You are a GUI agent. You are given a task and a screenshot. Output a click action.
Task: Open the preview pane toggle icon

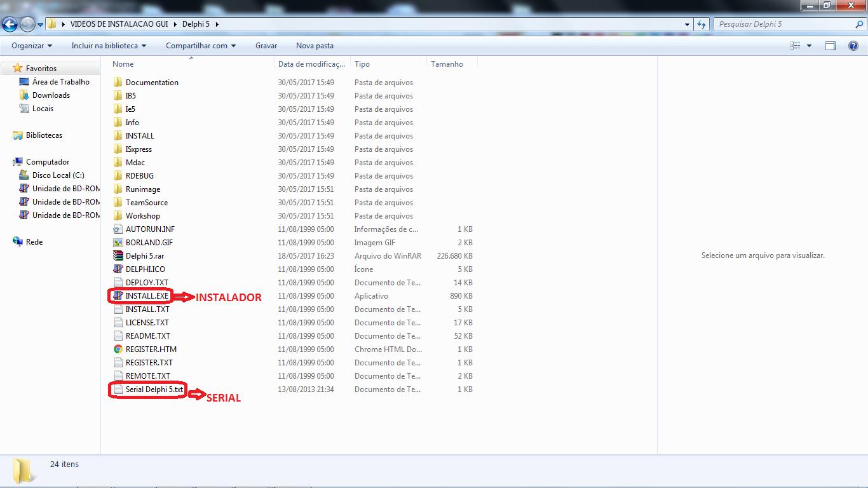point(831,46)
